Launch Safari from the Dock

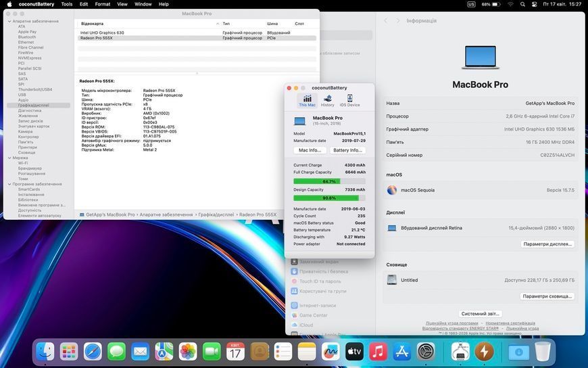coord(93,352)
